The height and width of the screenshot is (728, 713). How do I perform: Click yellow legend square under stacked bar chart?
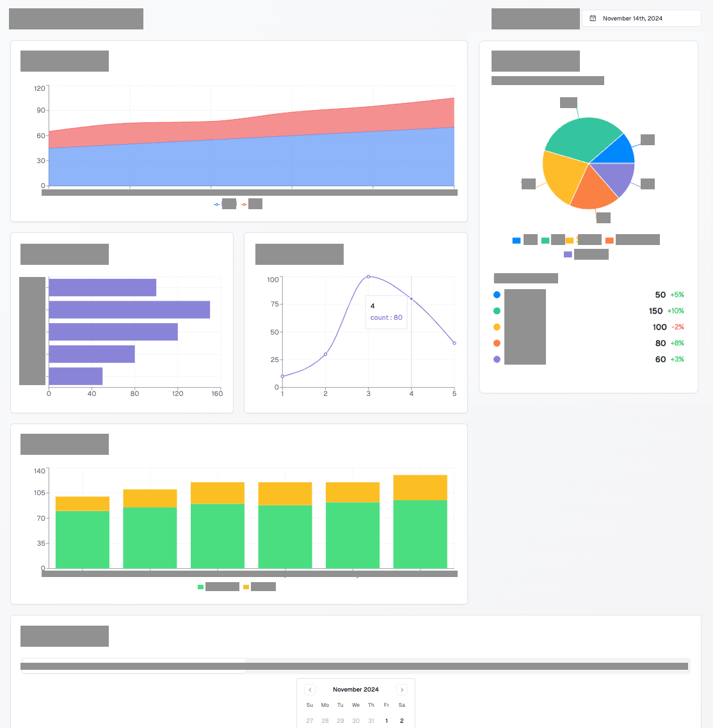246,587
